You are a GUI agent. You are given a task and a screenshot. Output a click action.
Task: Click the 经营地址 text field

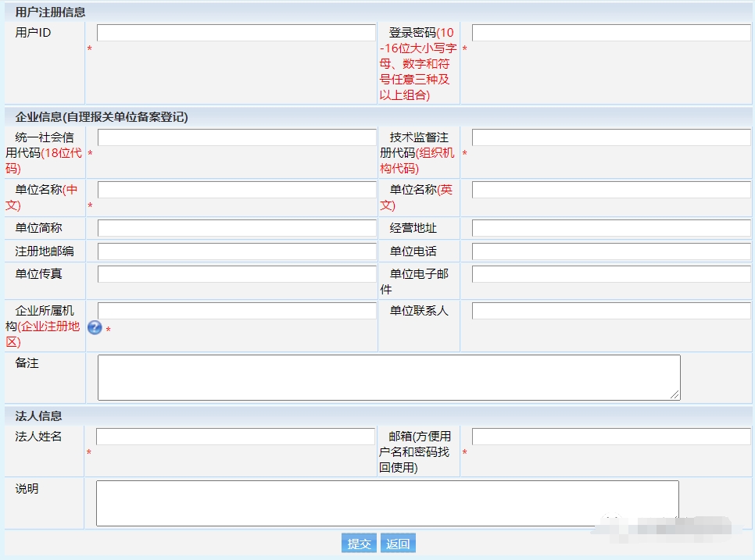click(x=610, y=228)
